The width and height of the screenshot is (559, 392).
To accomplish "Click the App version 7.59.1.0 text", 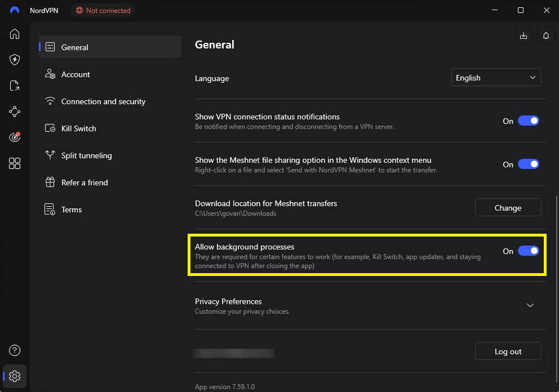I will (225, 387).
